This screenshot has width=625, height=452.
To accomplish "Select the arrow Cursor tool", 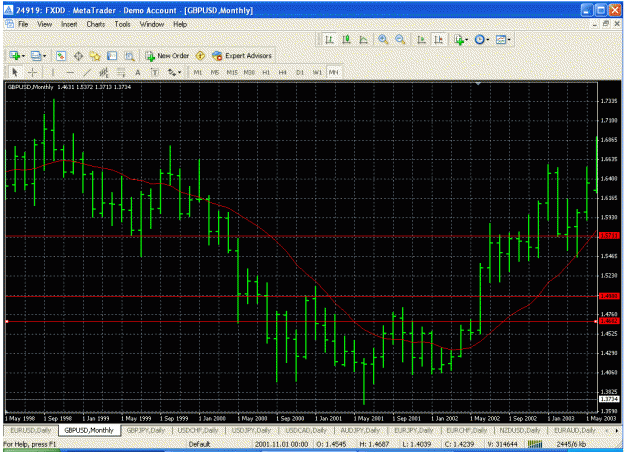I will [x=15, y=72].
